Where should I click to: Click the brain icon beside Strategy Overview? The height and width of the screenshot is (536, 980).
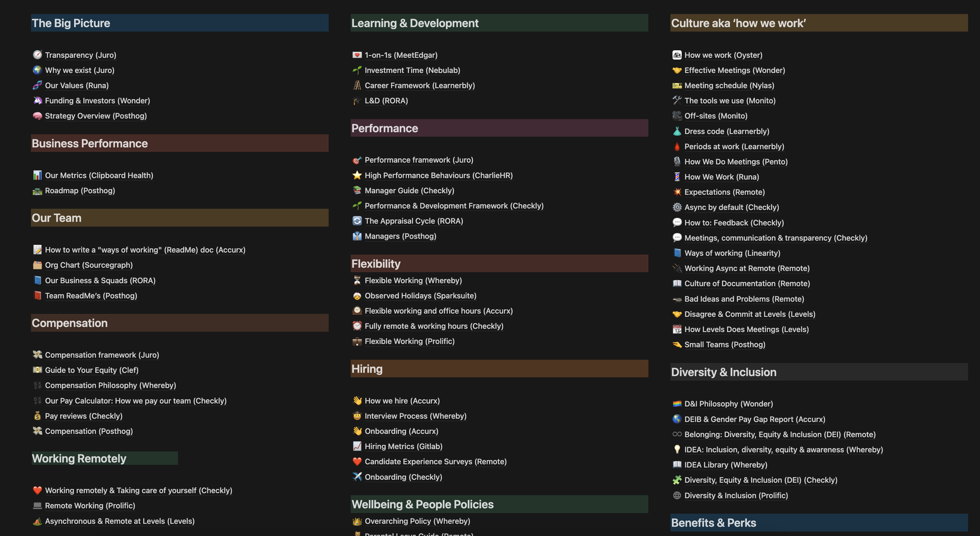(x=37, y=116)
